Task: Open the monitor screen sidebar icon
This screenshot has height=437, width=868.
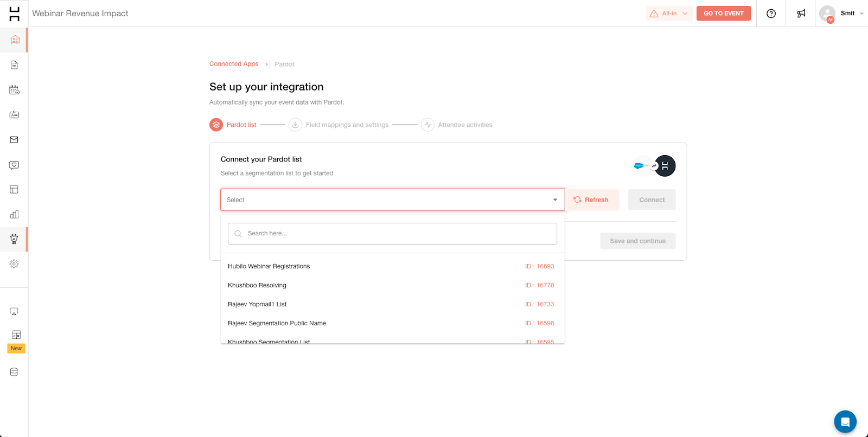Action: pyautogui.click(x=15, y=312)
